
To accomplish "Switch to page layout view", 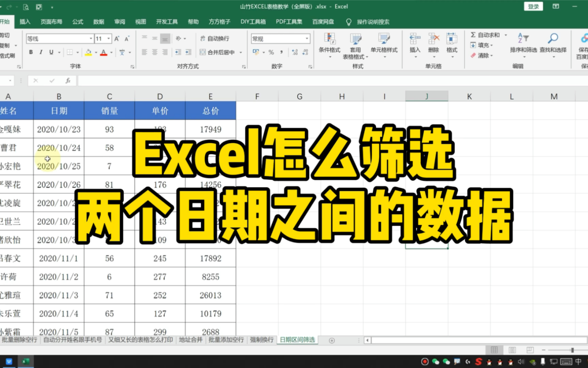I will point(512,350).
